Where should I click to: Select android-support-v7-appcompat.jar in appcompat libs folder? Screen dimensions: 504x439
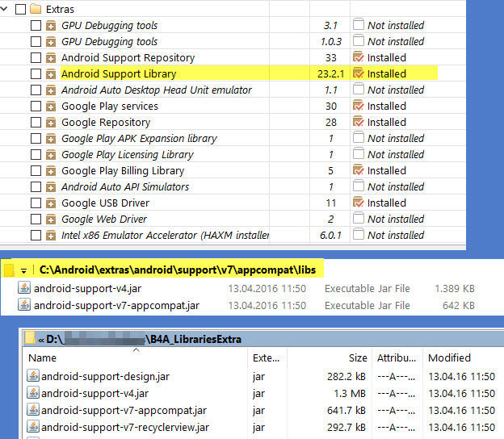coord(116,305)
